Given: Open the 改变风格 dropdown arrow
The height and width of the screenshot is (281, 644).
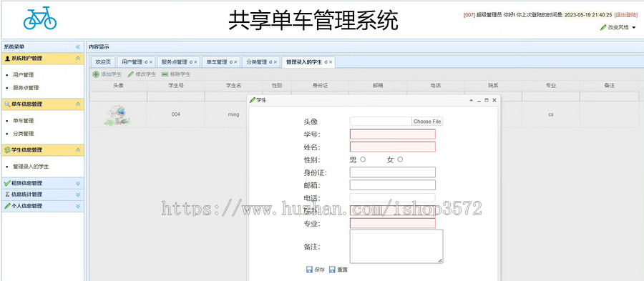Looking at the screenshot, I should click(634, 27).
